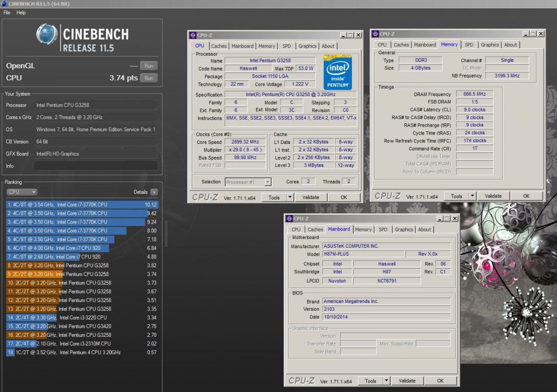Click the CPU-Z icon in Memory window title
557x392 pixels.
pyautogui.click(x=375, y=34)
